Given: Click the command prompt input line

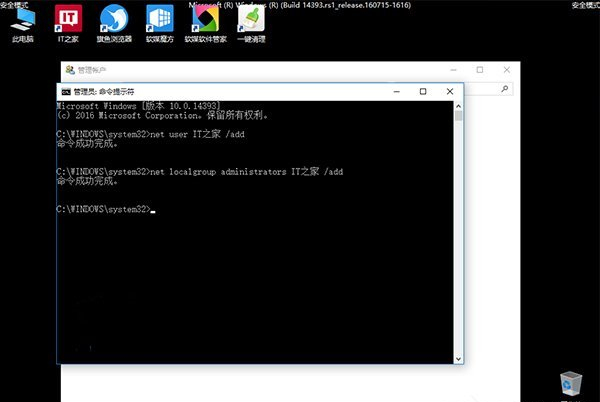Looking at the screenshot, I should point(255,209).
